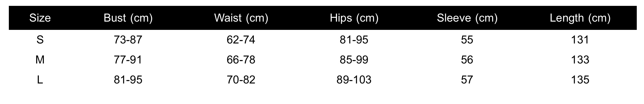644x104 pixels.
Task: Click size S row label
Action: click(x=40, y=40)
